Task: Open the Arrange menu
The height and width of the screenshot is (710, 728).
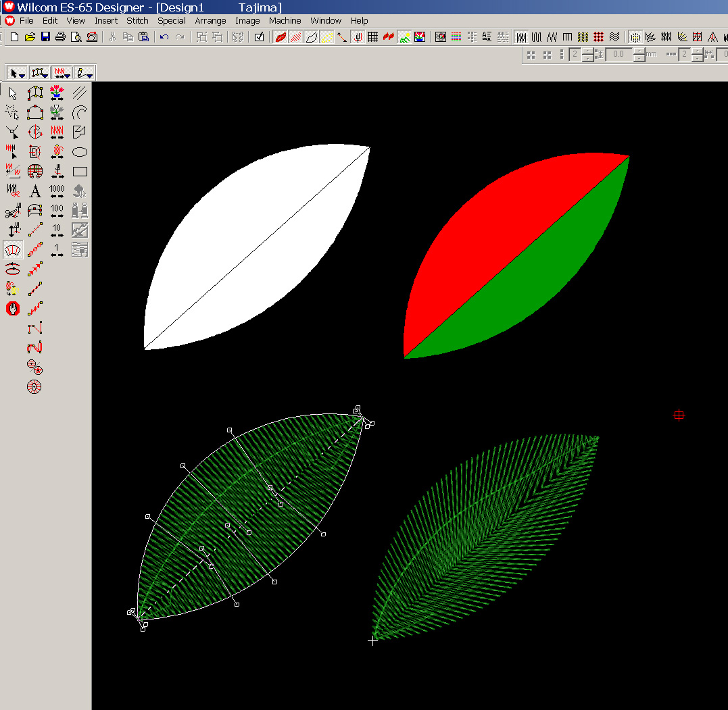Action: (x=210, y=21)
